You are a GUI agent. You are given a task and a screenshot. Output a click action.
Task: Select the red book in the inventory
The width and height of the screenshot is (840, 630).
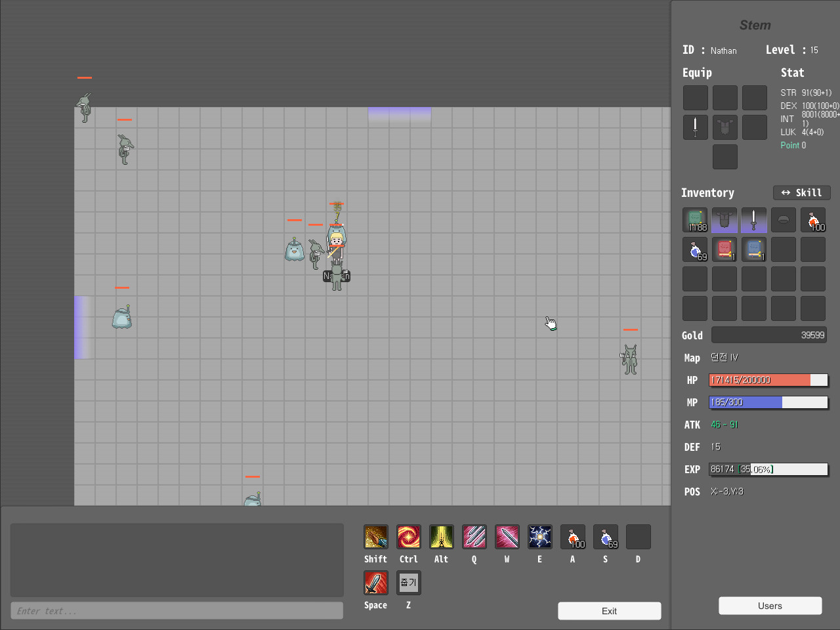[724, 249]
